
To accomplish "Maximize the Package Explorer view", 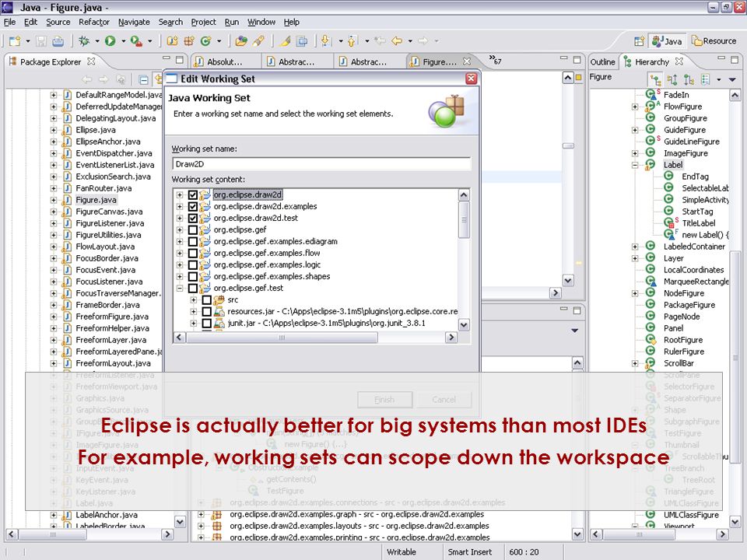I will click(180, 60).
